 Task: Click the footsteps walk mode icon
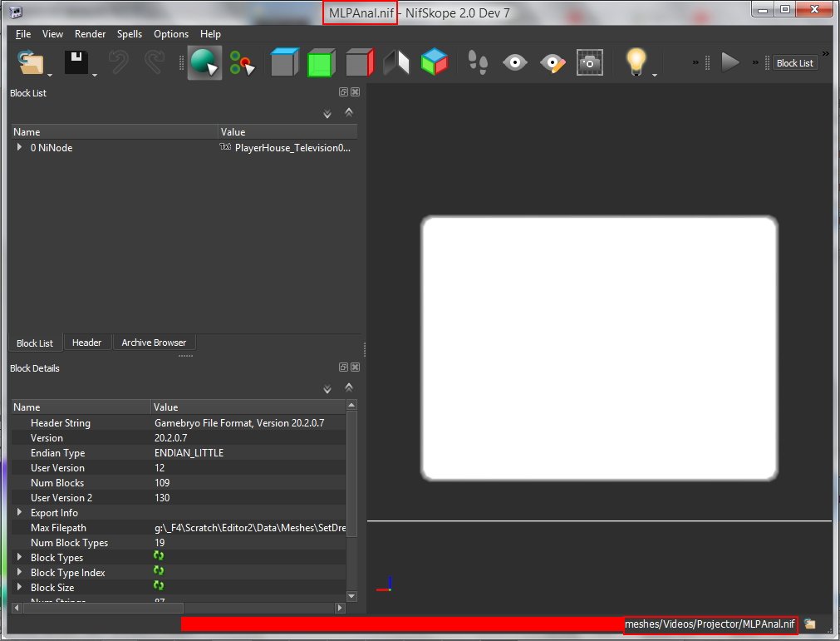coord(478,63)
